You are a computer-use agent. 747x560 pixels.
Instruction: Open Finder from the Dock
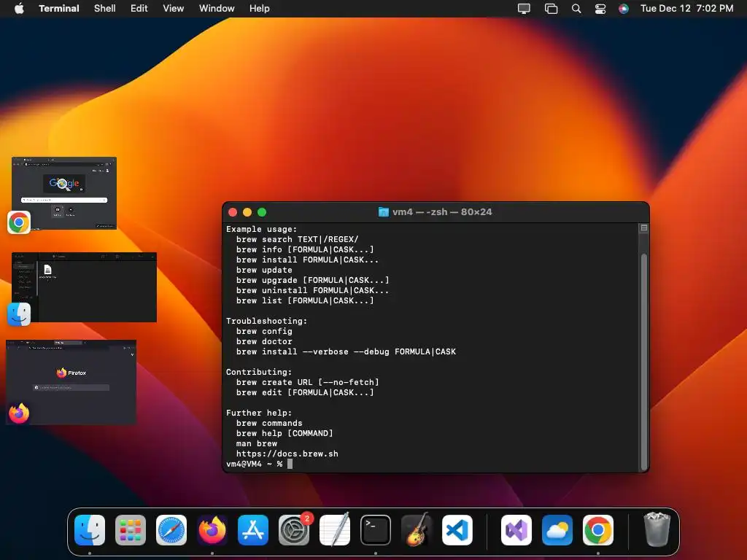click(90, 530)
